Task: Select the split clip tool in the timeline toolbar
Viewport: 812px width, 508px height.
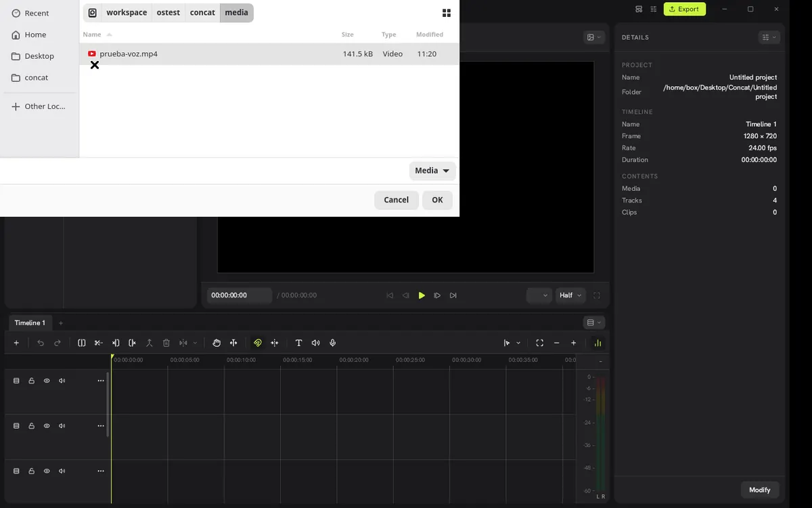Action: pyautogui.click(x=82, y=343)
